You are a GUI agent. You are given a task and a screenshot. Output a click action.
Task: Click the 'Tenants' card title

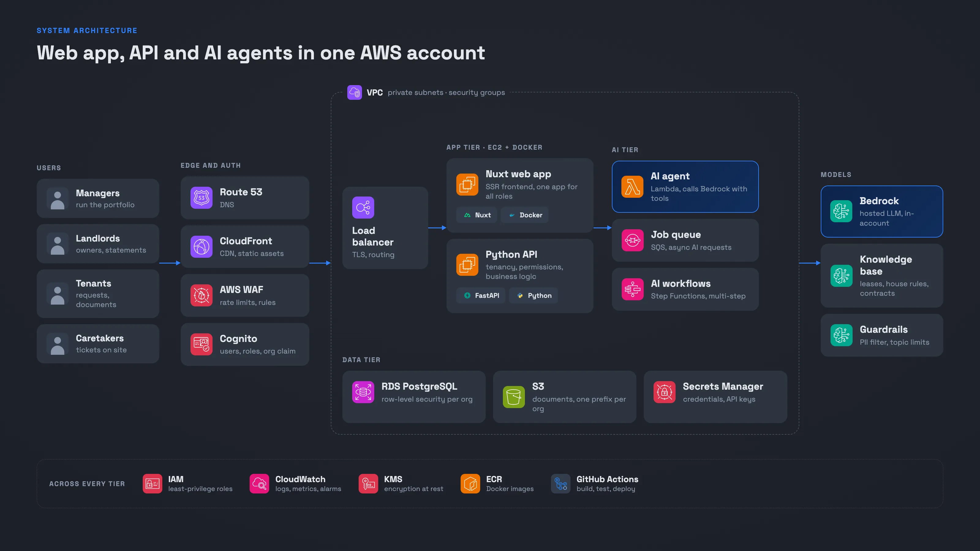point(93,284)
